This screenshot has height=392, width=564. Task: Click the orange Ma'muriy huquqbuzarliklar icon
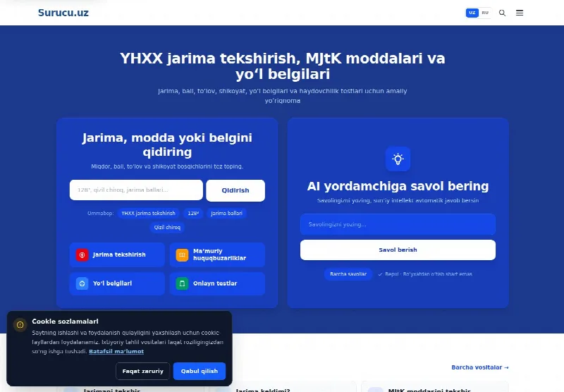pos(182,255)
